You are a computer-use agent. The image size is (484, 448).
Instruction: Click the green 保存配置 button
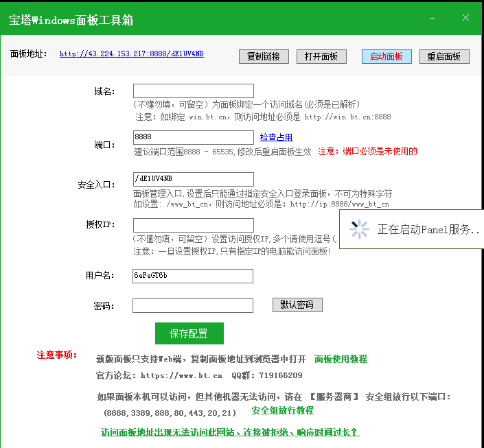tap(189, 333)
